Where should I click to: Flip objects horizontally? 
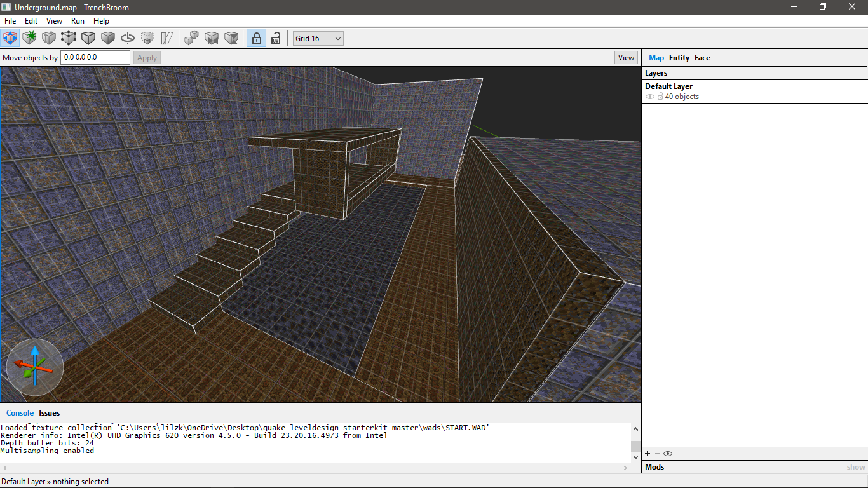click(x=212, y=38)
